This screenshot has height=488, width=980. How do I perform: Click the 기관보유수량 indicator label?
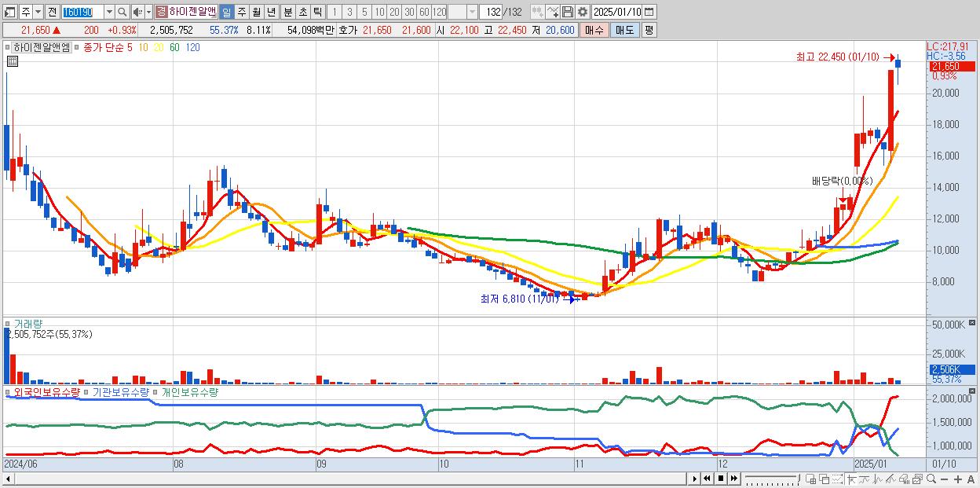121,391
